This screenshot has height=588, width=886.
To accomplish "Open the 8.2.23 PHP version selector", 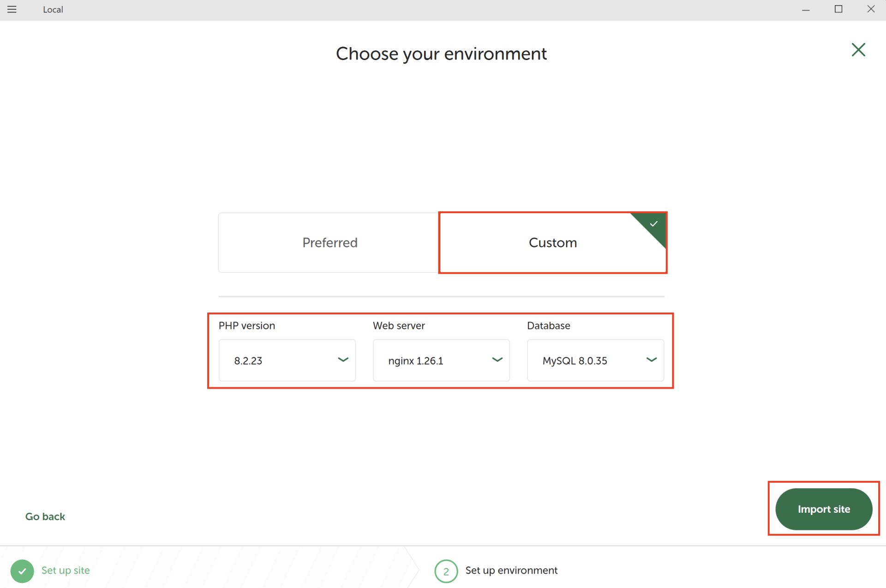I will [277, 360].
